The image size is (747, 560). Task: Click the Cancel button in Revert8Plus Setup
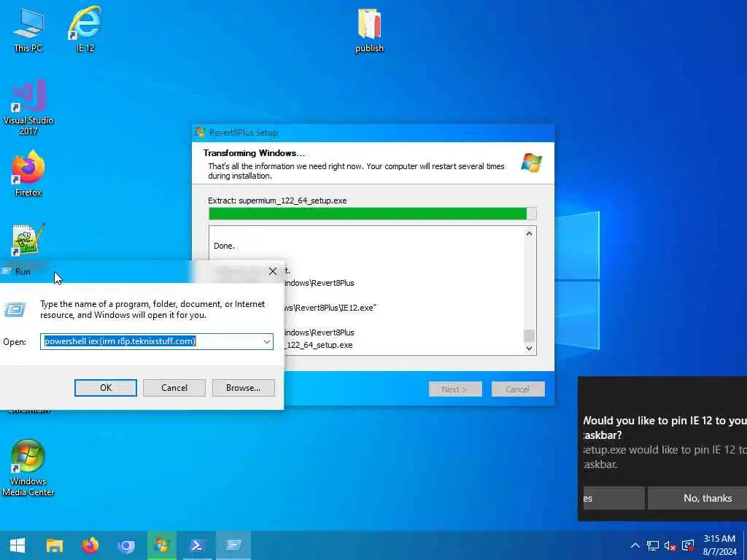tap(518, 389)
